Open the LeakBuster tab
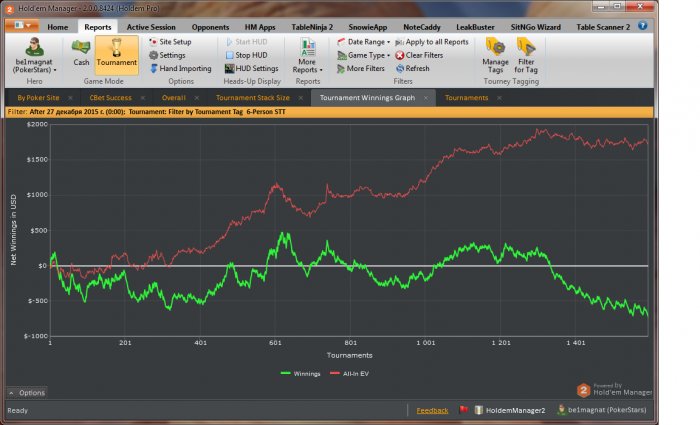This screenshot has height=425, width=700. coord(475,27)
